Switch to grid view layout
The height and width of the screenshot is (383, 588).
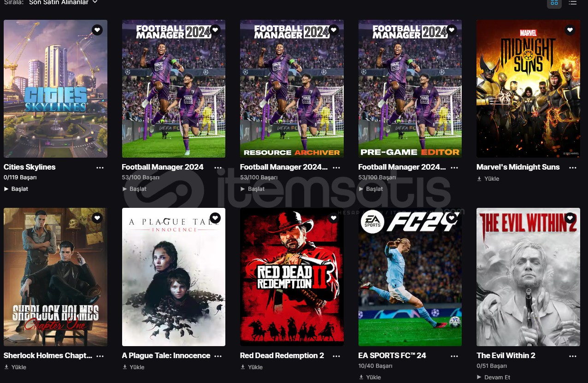(554, 3)
